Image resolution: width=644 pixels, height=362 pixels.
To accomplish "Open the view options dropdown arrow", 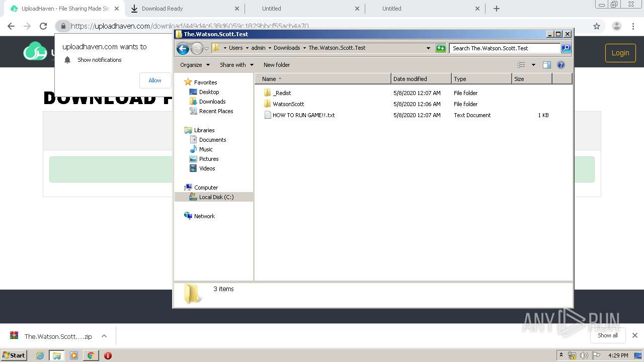I will pos(533,65).
